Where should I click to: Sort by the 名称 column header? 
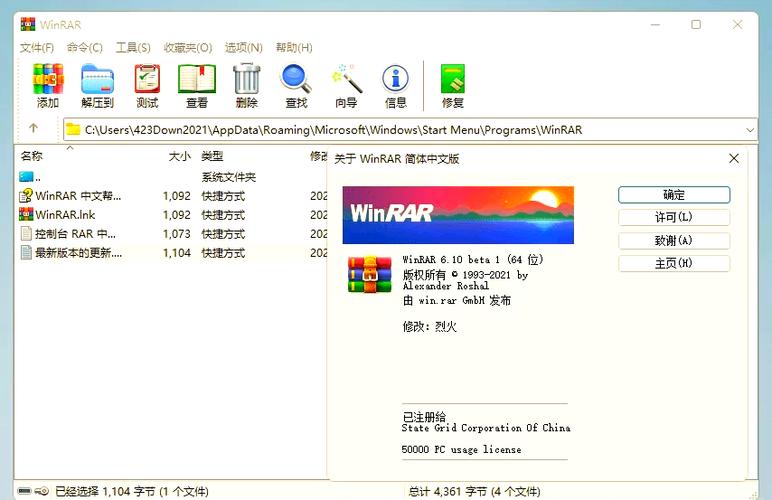click(32, 156)
